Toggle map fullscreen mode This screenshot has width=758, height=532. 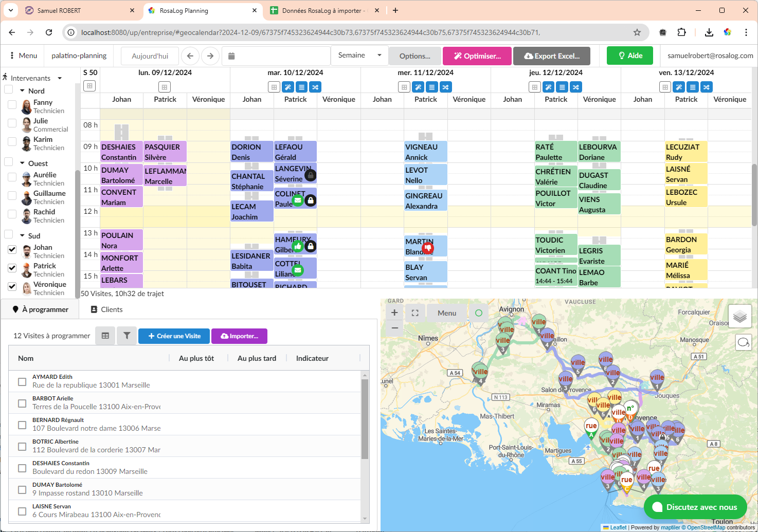tap(415, 313)
